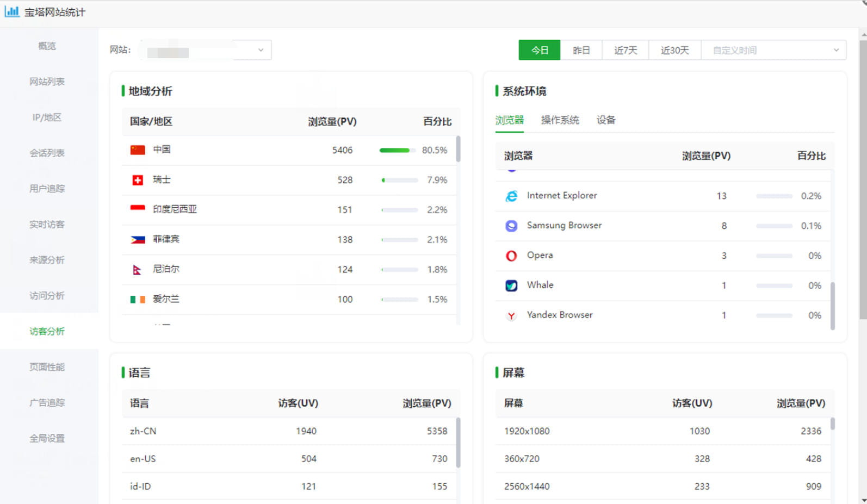This screenshot has height=504, width=867.
Task: Click the 中国 country name
Action: point(162,150)
